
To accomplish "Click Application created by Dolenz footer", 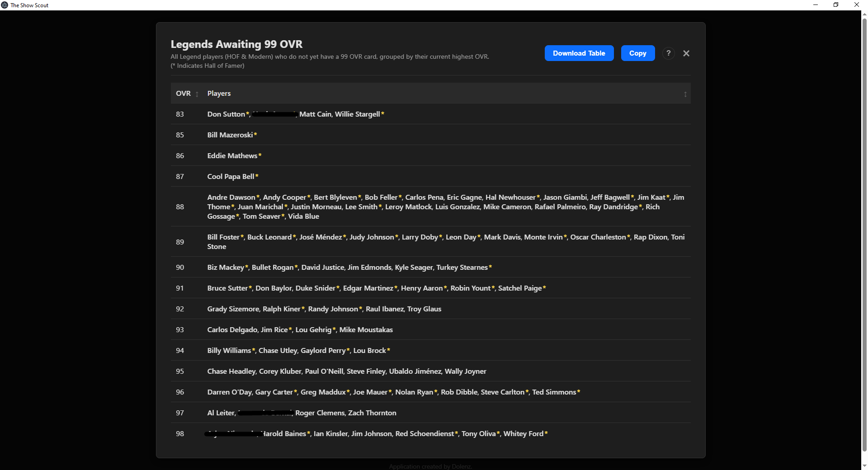I will 430,466.
